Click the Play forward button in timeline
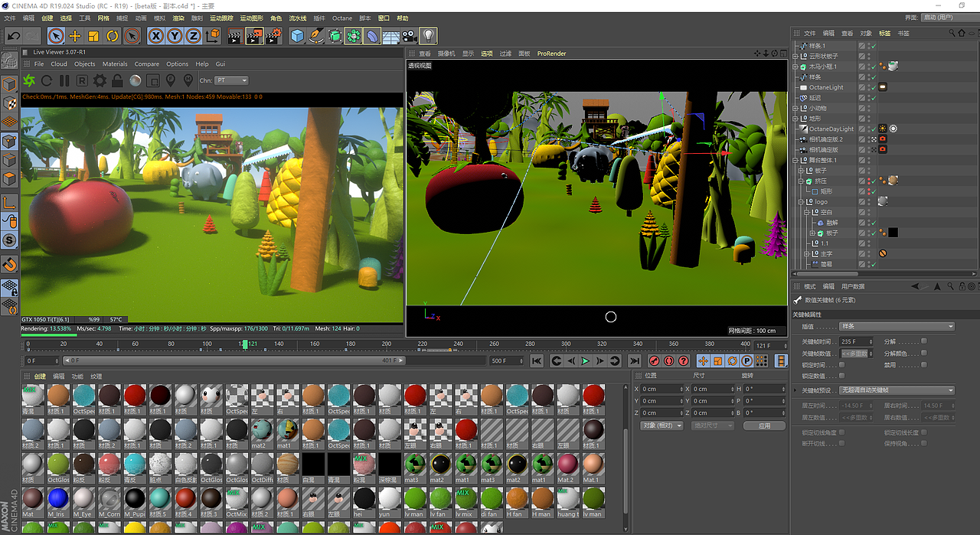 (x=586, y=360)
